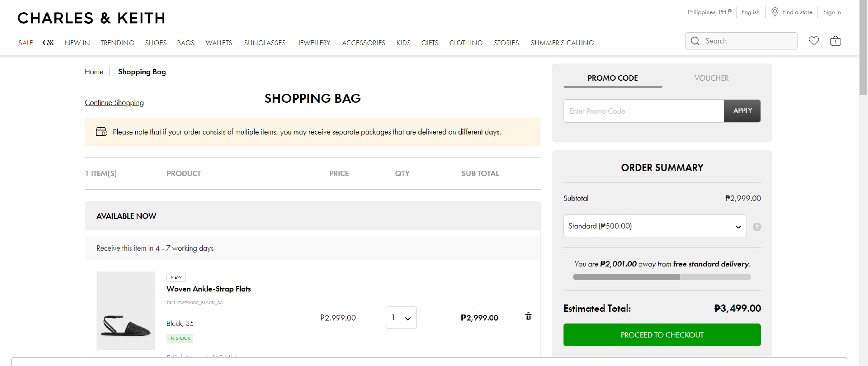The width and height of the screenshot is (868, 366).
Task: Go to Charles & Keith home logo
Action: click(91, 18)
